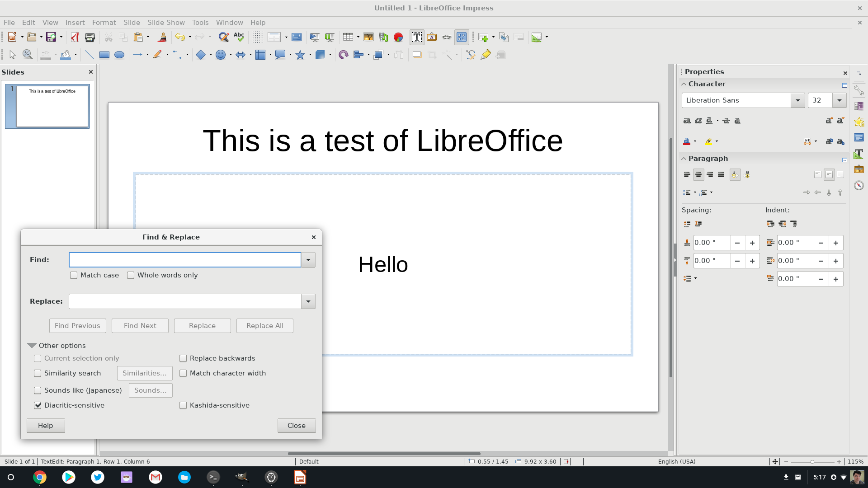Click the zoom slider in status bar
This screenshot has height=488, width=868.
(x=812, y=462)
